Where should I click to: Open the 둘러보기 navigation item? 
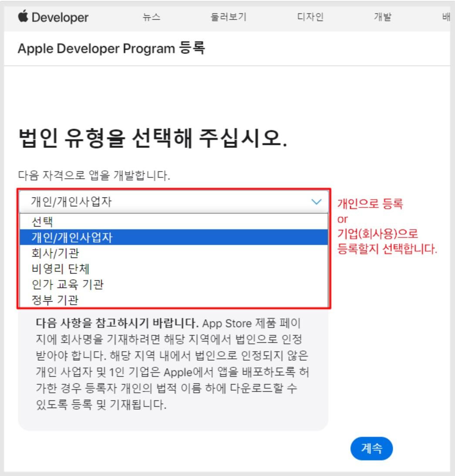(x=229, y=17)
